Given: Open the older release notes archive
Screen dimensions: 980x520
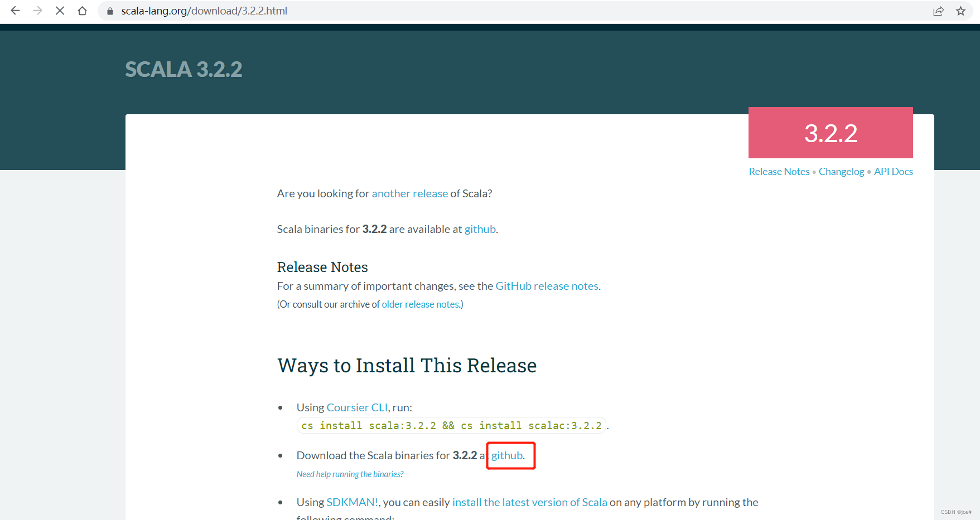Looking at the screenshot, I should point(420,304).
